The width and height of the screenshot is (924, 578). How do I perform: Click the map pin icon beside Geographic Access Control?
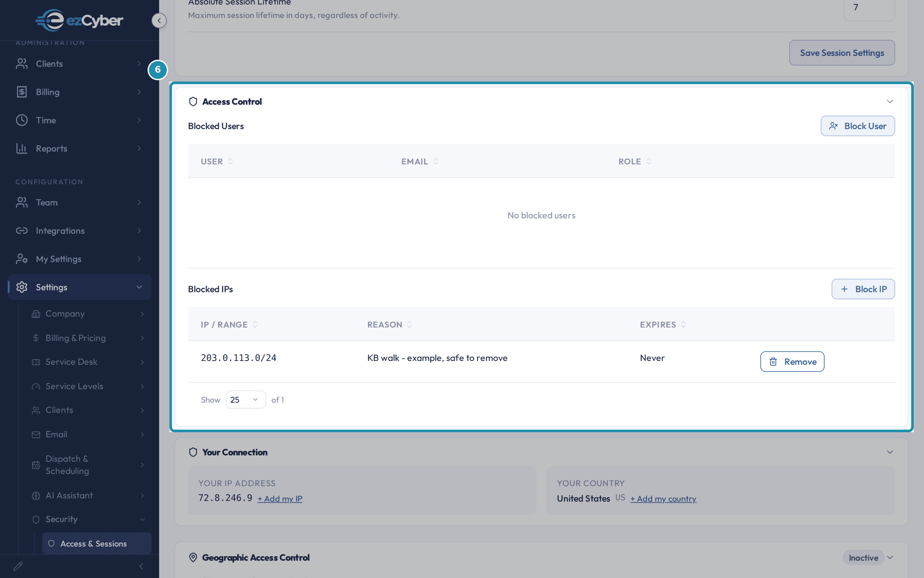(x=193, y=557)
